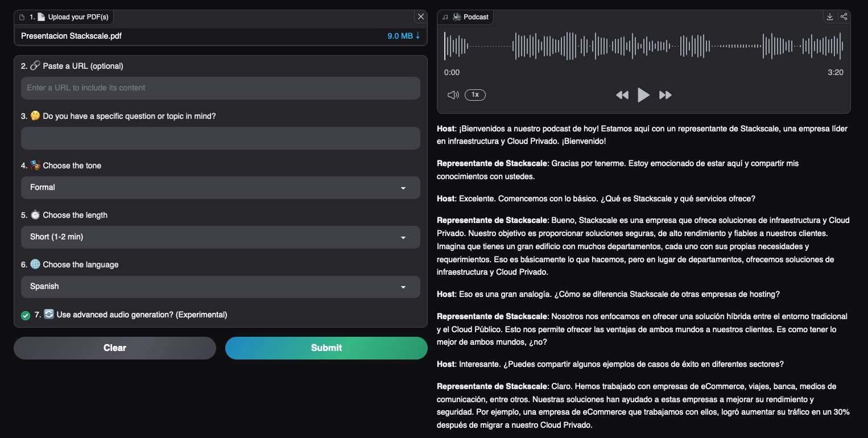Click the volume speaker icon
Screen dimensions: 868x438
(x=453, y=95)
